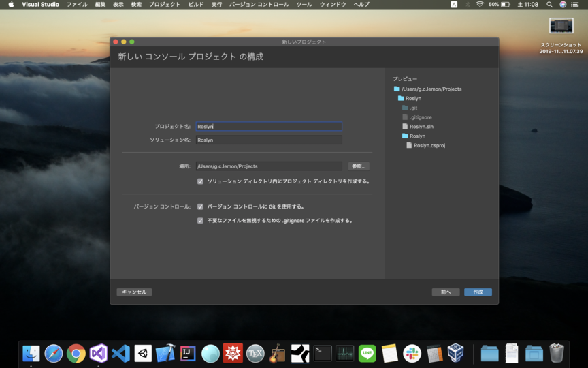The width and height of the screenshot is (588, 368).
Task: Open Google Chrome in the Dock
Action: (x=76, y=354)
